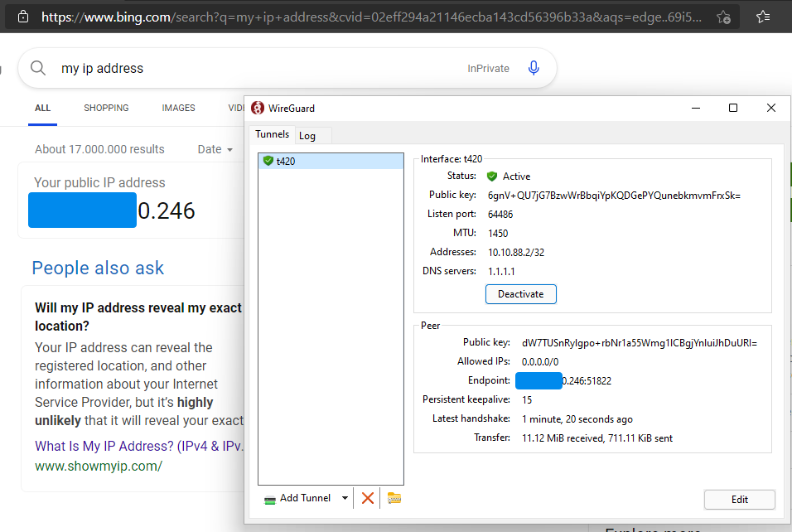Screen dimensions: 792x532
Task: Click the Active status shield icon
Action: point(492,177)
